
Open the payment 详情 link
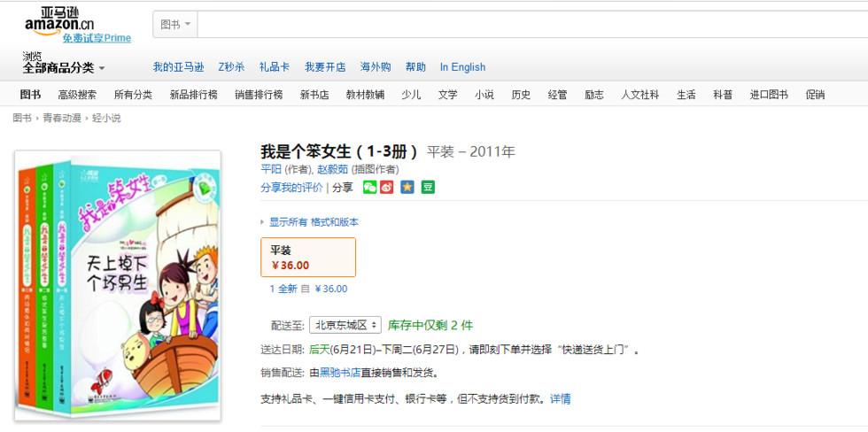tap(560, 398)
